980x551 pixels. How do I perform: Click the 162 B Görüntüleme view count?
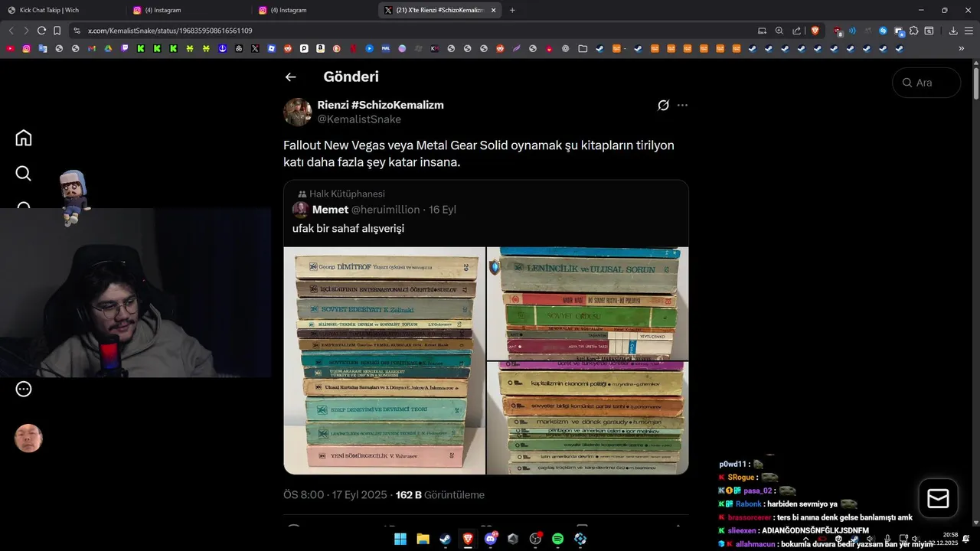439,495
